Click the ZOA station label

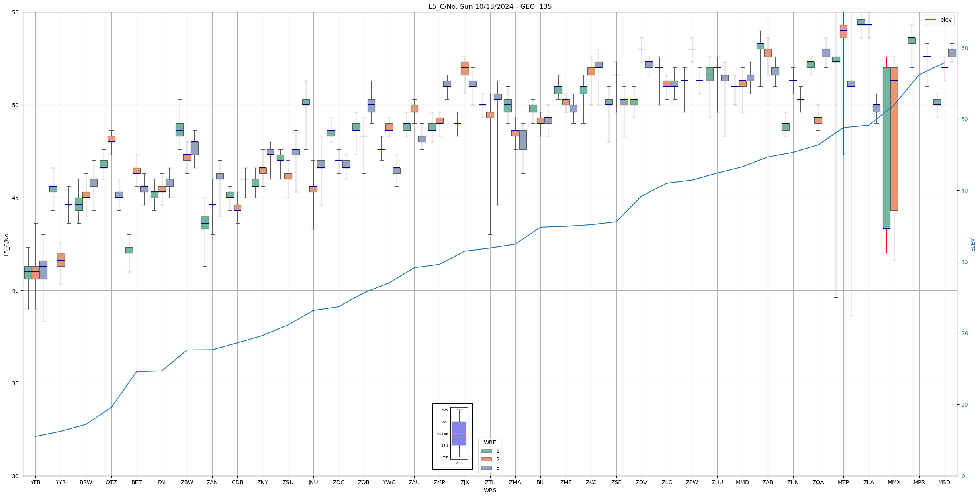coord(818,482)
